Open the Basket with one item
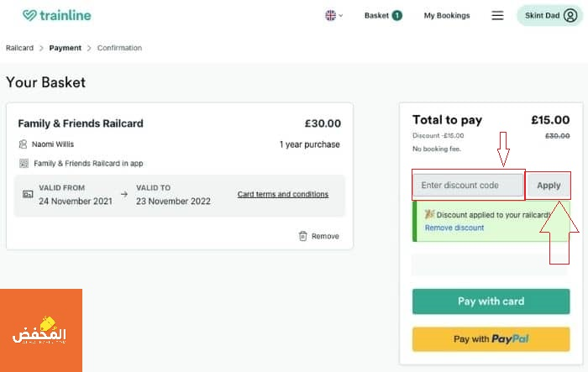The width and height of the screenshot is (588, 372). pyautogui.click(x=383, y=15)
